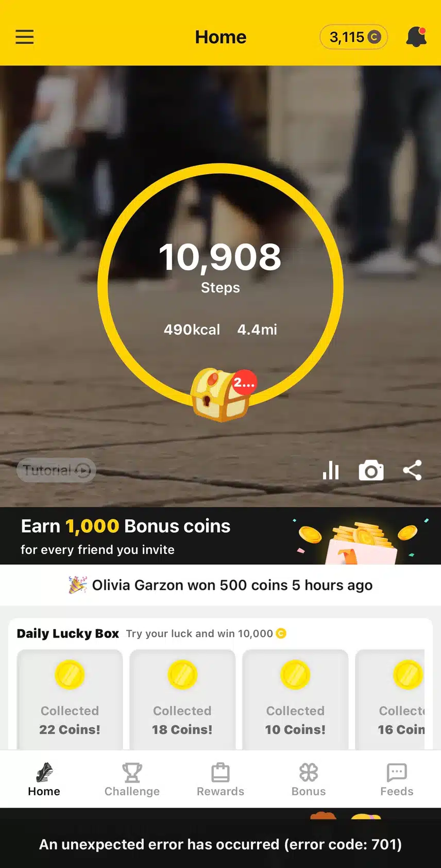Tap the 3,115 coin balance badge

point(354,37)
